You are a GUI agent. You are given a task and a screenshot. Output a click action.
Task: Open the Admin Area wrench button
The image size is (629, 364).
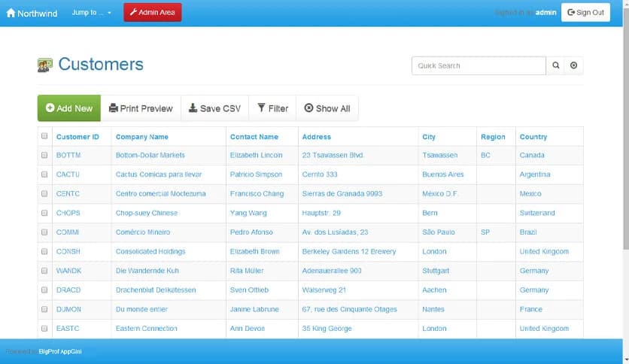coord(152,13)
